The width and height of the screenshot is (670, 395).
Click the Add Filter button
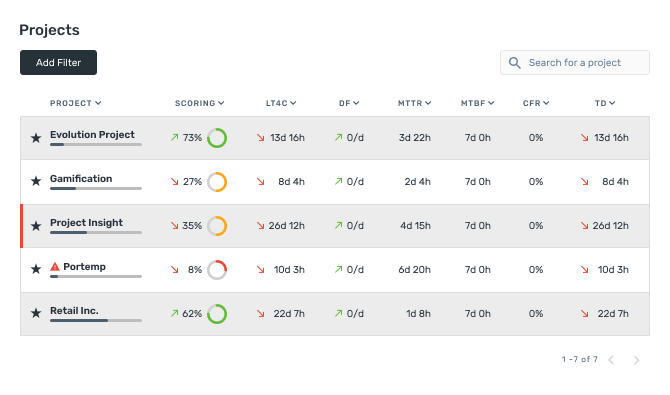tap(59, 62)
